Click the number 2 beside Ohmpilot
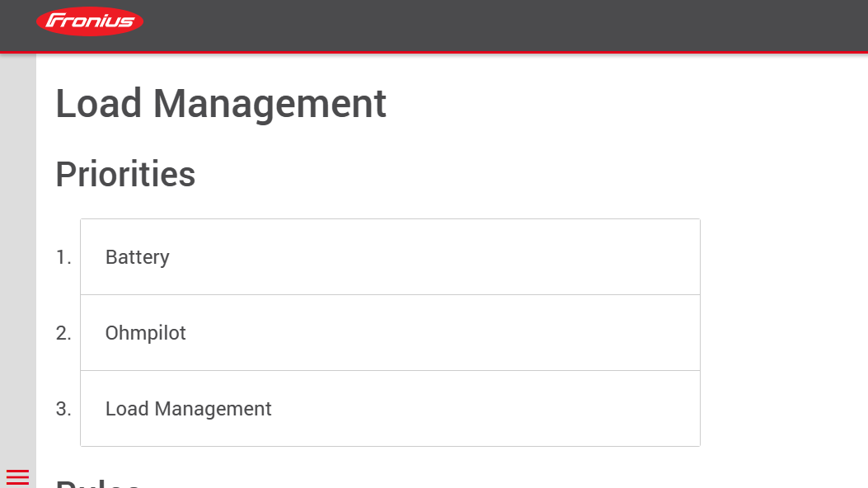 63,333
